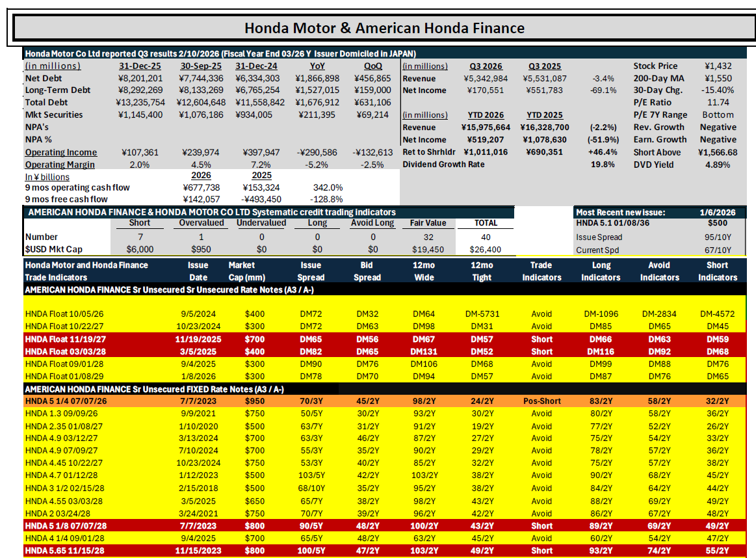Click the Operating Margin underlined label
756x558 pixels.
60,165
